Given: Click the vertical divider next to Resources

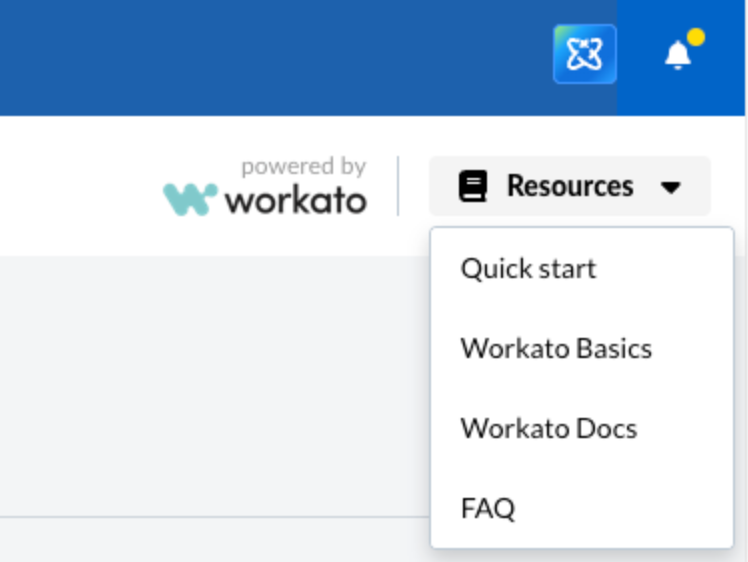Looking at the screenshot, I should (398, 186).
